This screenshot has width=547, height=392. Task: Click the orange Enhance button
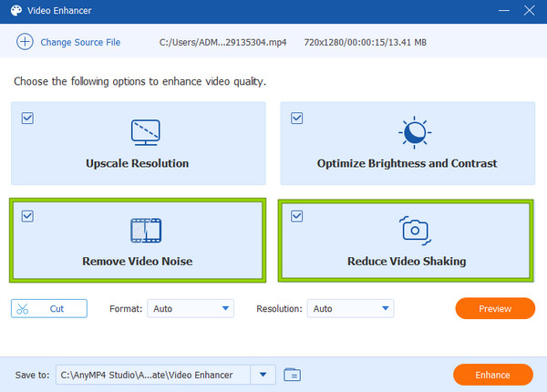(x=493, y=375)
